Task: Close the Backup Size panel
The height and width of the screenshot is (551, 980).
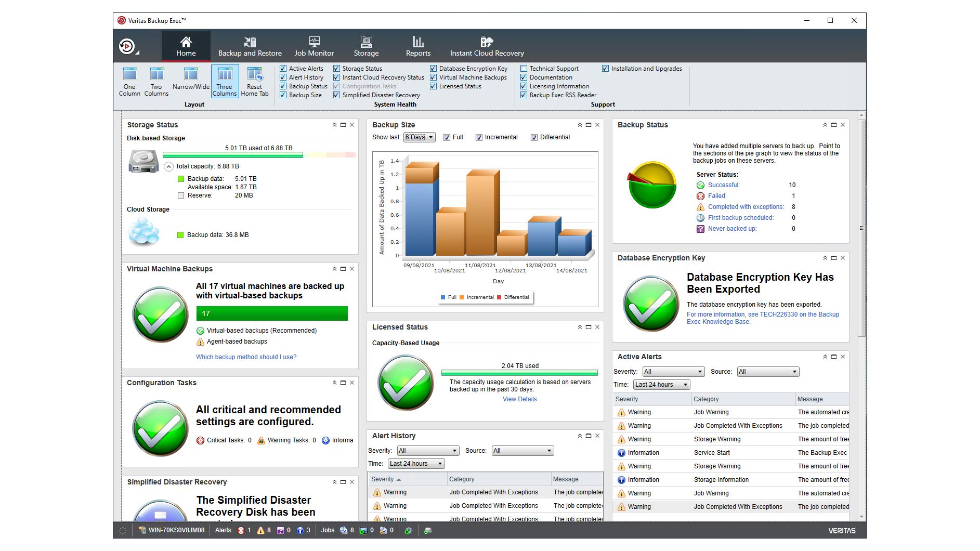Action: [x=597, y=125]
